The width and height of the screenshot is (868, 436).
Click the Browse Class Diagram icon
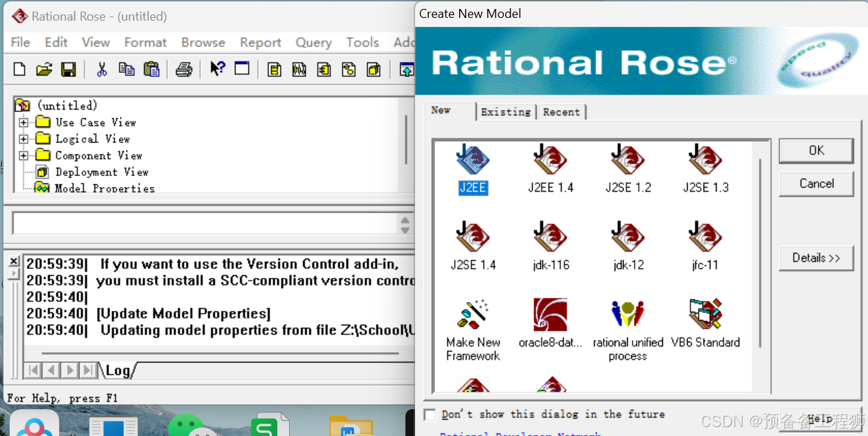[x=274, y=69]
